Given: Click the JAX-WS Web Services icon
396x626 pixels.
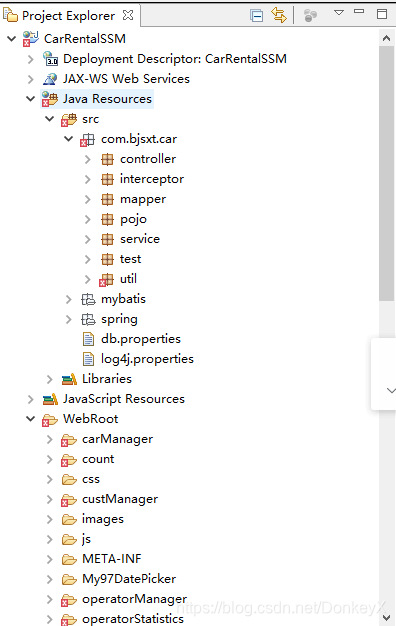Looking at the screenshot, I should click(50, 79).
